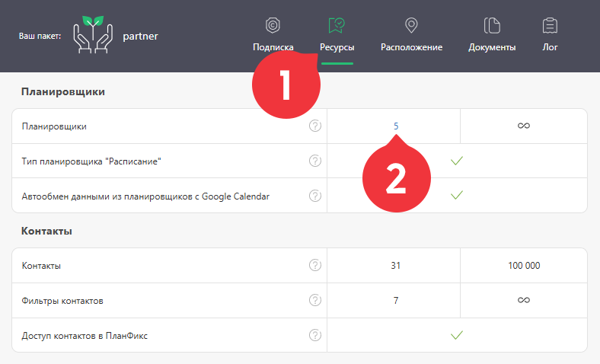Show help for Тип планировщика "Расписание"
This screenshot has height=364, width=600.
click(315, 161)
